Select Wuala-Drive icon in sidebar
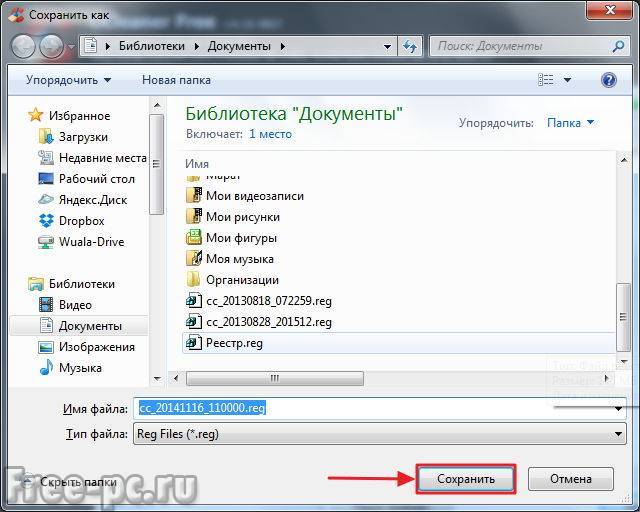Image resolution: width=640 pixels, height=512 pixels. (x=46, y=242)
